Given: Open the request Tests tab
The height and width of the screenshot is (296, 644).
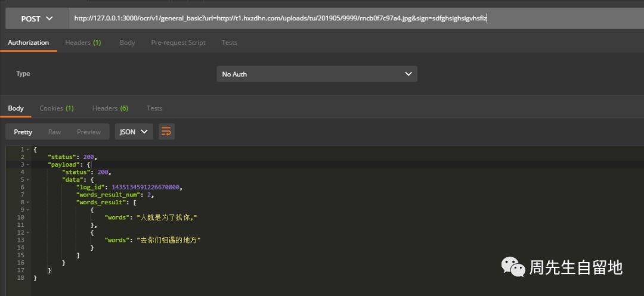Looking at the screenshot, I should tap(229, 43).
